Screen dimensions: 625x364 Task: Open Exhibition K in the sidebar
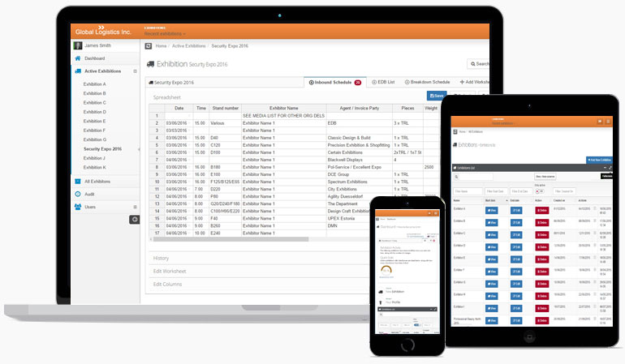94,168
